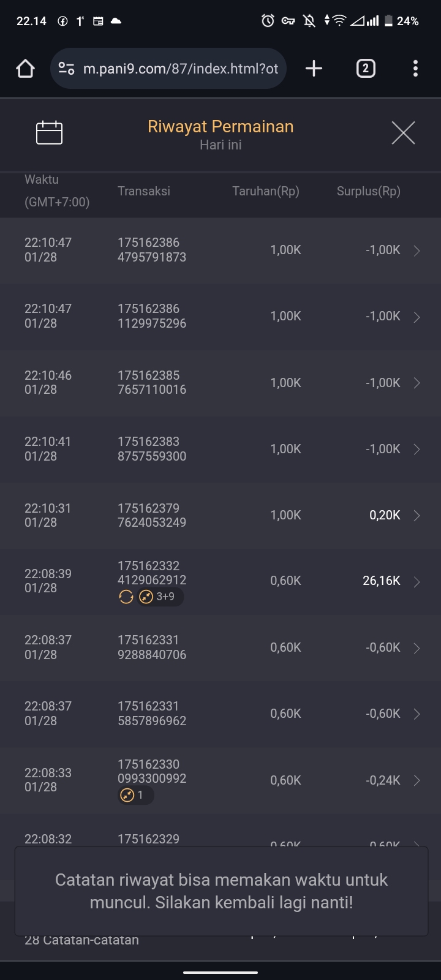This screenshot has height=980, width=441.
Task: Open a new browser tab
Action: point(314,69)
